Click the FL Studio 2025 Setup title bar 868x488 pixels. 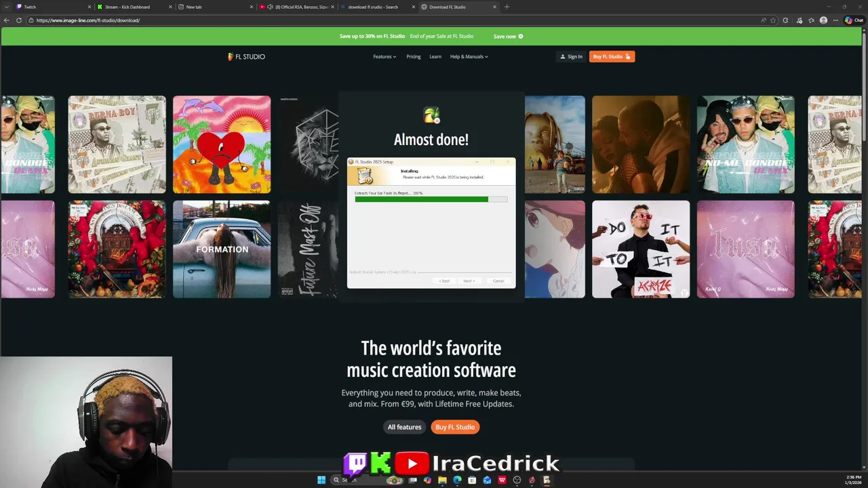[x=431, y=162]
